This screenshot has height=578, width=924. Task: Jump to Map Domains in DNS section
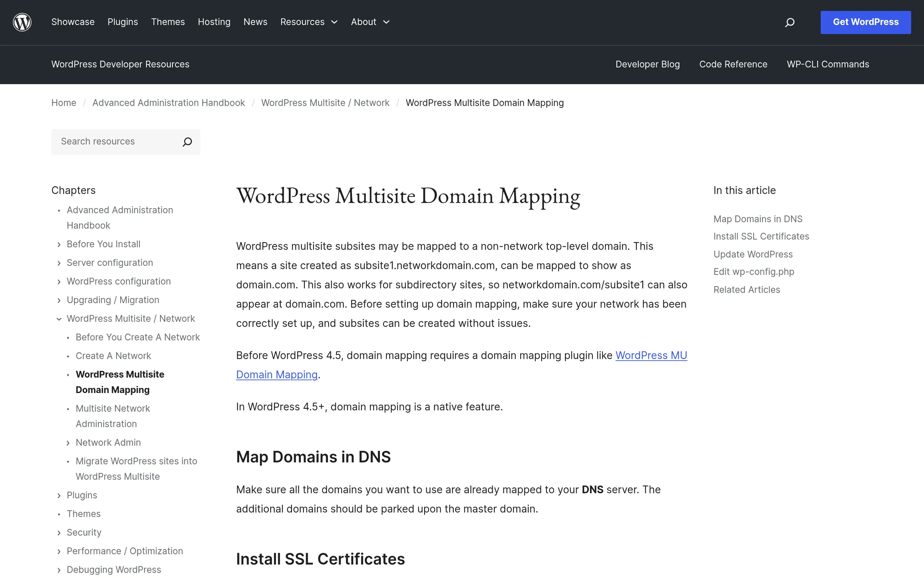click(758, 219)
